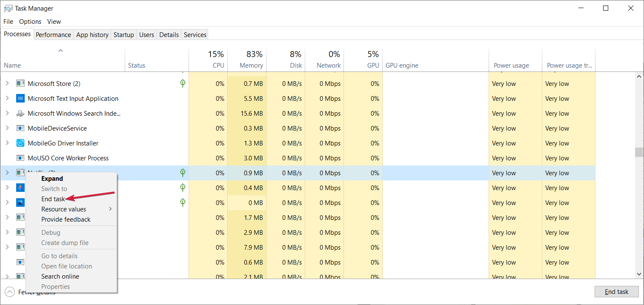Click the Fewer details collapse arrow icon
Screen dimensions: 644x305
[x=9, y=292]
